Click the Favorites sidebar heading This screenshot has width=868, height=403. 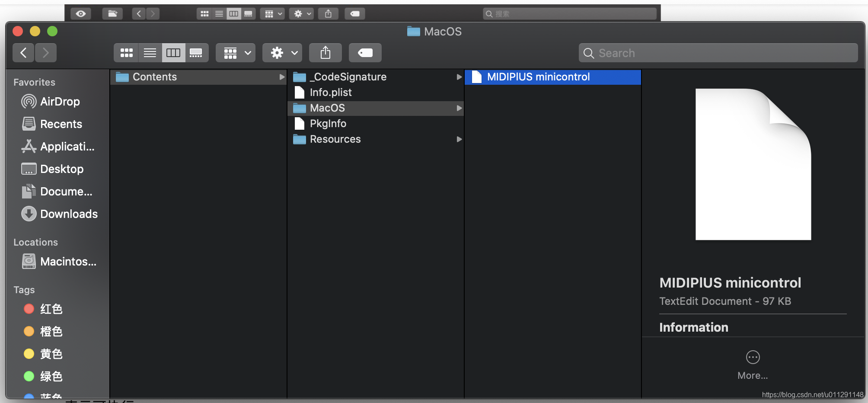(34, 82)
